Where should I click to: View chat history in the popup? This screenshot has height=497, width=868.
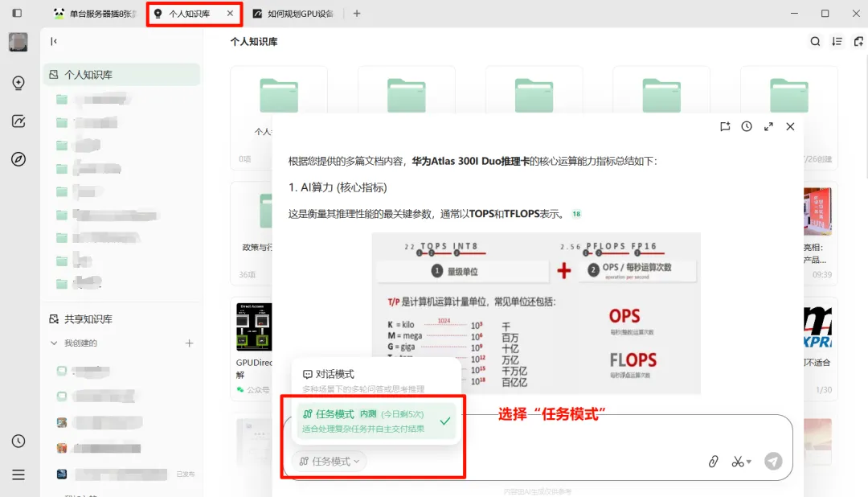[747, 126]
